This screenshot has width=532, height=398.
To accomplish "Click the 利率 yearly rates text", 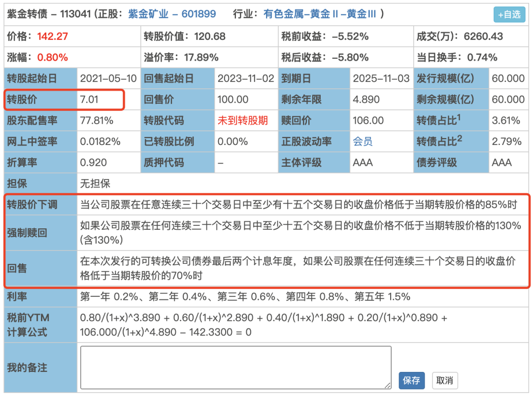I will [245, 297].
